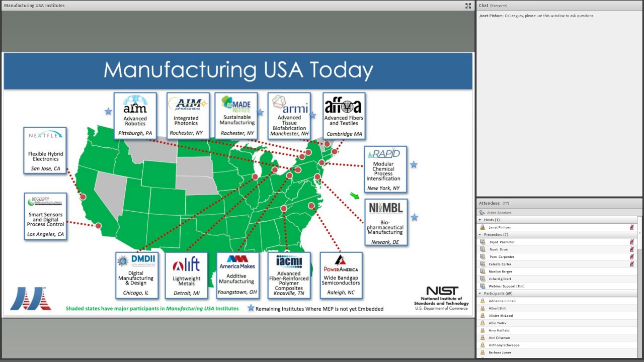Viewport: 644px width, 362px height.
Task: Click the participant icon beside Adrienne Linnell
Action: pos(482,301)
